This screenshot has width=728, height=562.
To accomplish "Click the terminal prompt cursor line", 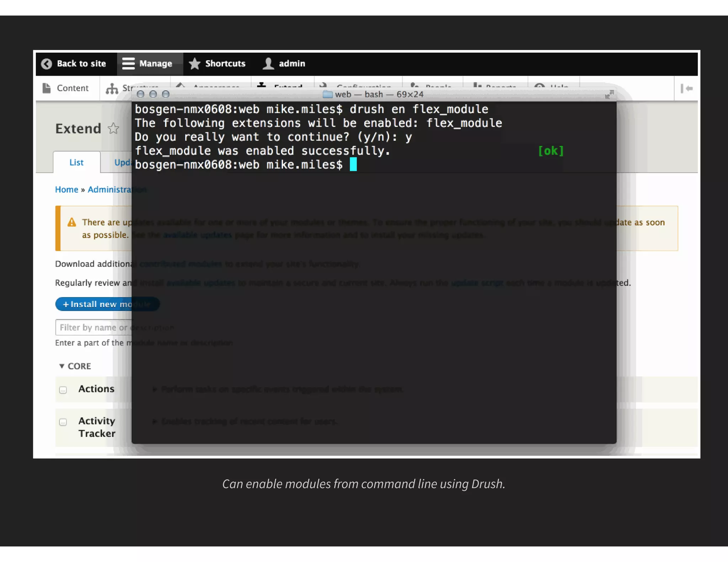I will [246, 165].
